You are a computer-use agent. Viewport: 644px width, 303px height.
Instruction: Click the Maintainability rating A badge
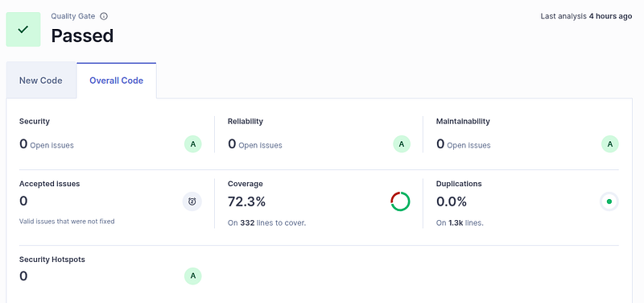click(610, 144)
